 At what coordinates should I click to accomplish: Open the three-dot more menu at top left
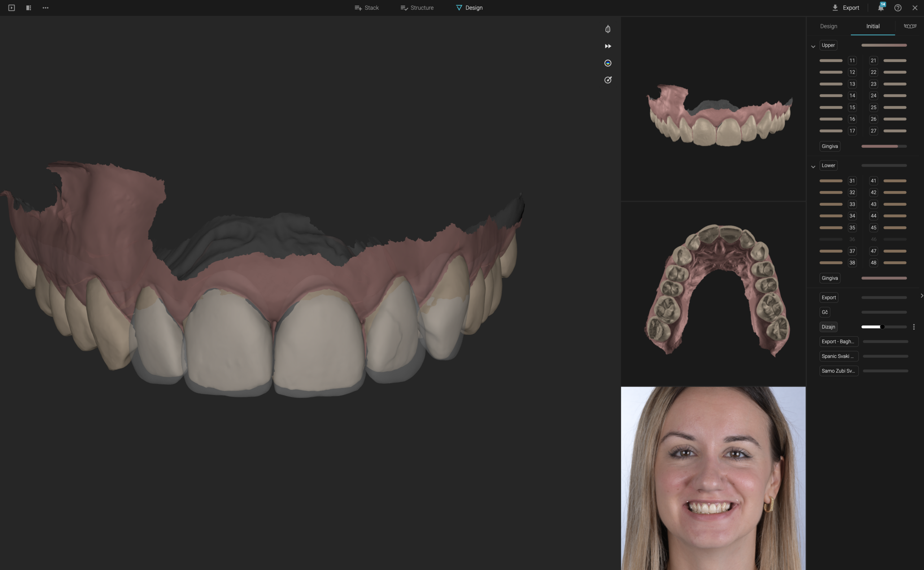click(x=45, y=8)
